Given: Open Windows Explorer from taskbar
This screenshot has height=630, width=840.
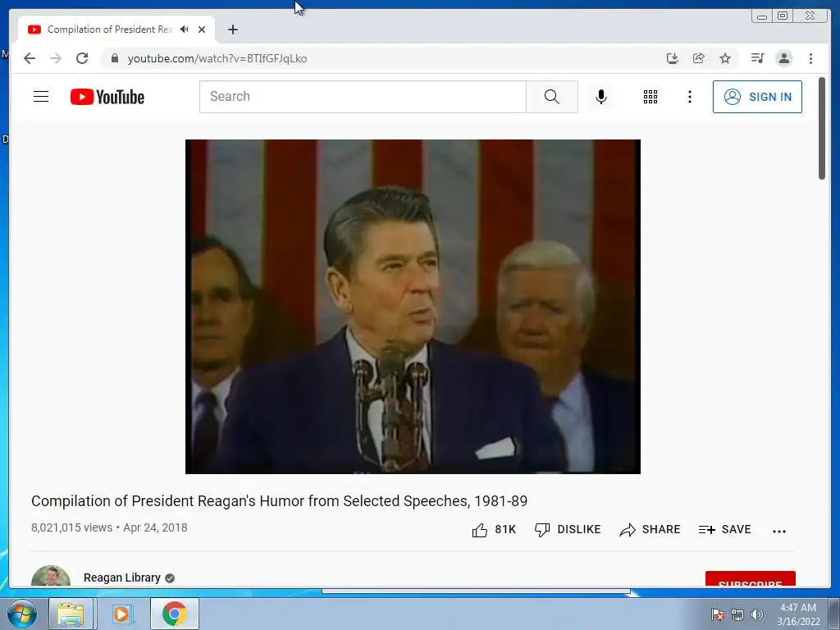Looking at the screenshot, I should [71, 614].
